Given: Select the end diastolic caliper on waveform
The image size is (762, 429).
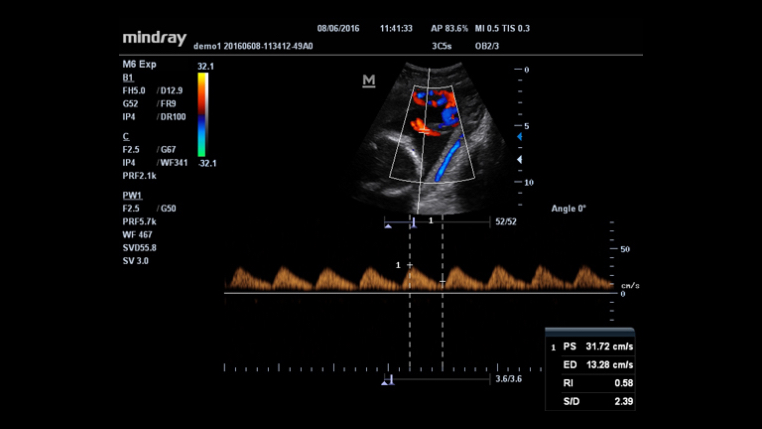Looking at the screenshot, I should point(441,283).
